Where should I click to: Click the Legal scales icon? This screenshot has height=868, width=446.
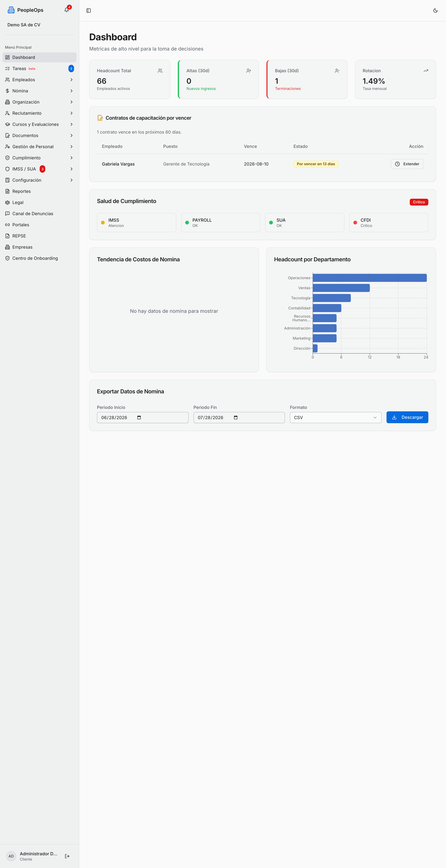click(7, 203)
